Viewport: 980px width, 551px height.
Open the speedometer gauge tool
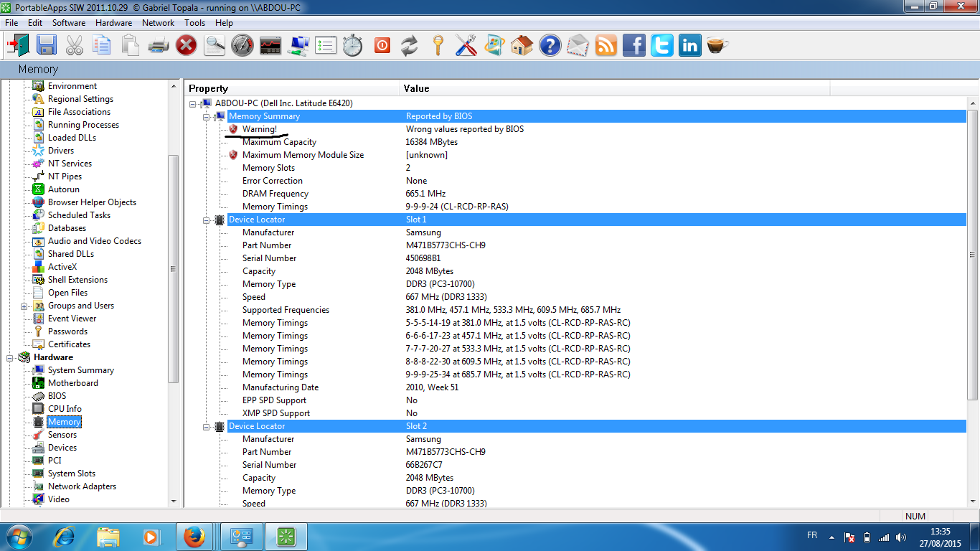pos(242,46)
